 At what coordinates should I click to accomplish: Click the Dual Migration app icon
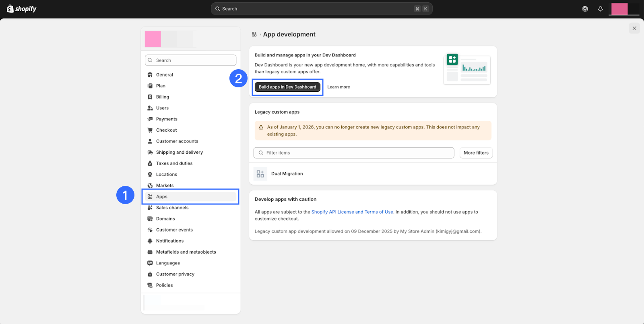tap(260, 174)
